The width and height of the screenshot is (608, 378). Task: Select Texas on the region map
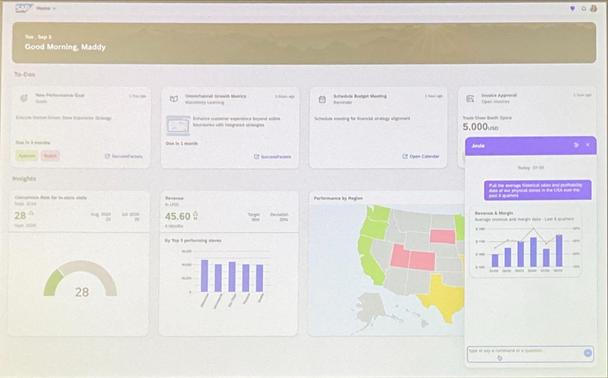[x=443, y=297]
